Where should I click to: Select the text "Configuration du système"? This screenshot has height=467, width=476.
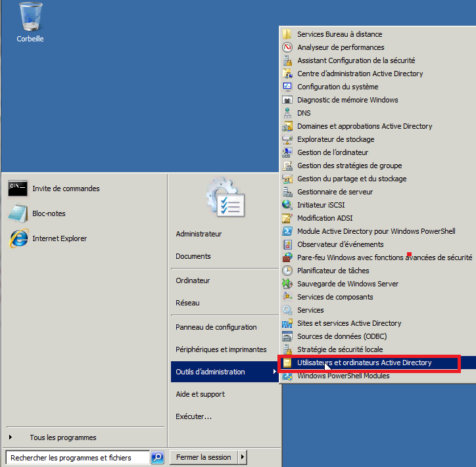pyautogui.click(x=337, y=87)
